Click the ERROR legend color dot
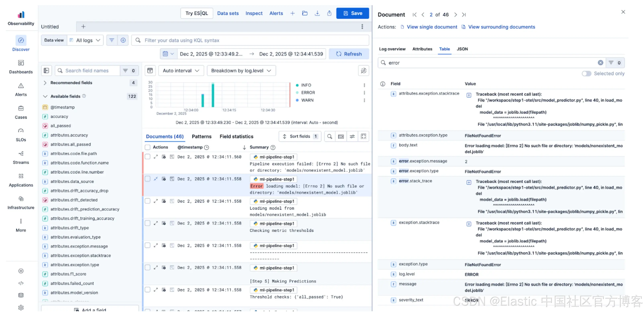This screenshot has width=644, height=312. (x=297, y=93)
